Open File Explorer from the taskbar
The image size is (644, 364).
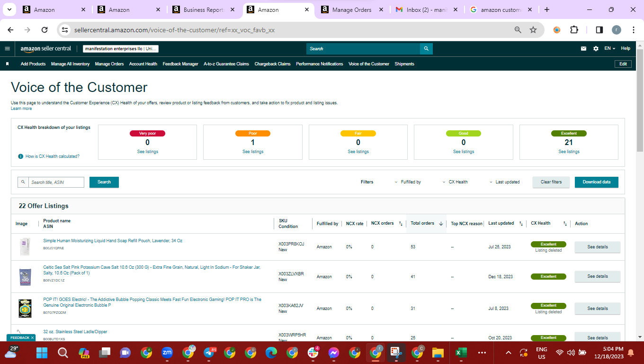pos(438,353)
